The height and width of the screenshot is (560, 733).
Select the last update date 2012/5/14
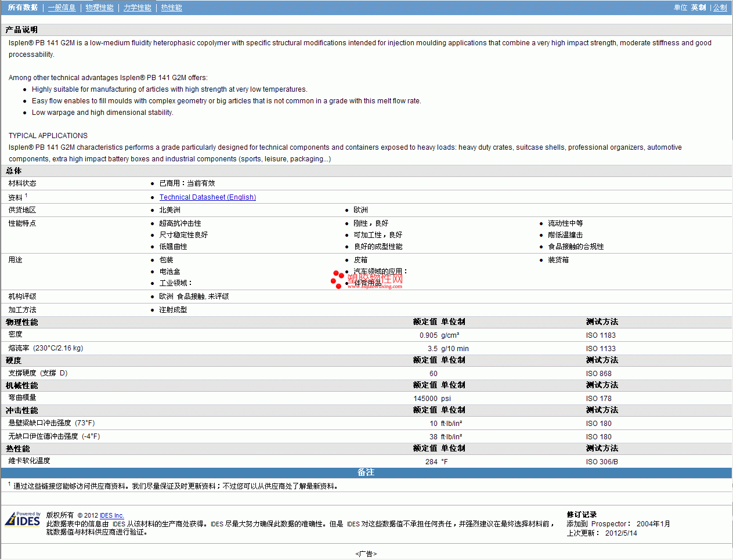click(621, 533)
